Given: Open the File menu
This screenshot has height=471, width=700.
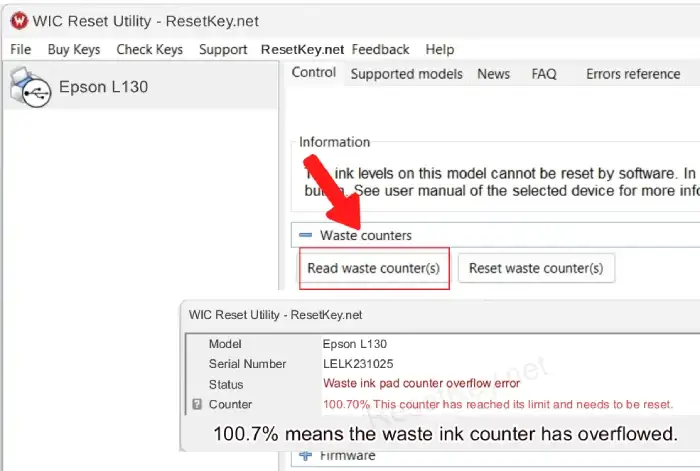Looking at the screenshot, I should point(20,49).
